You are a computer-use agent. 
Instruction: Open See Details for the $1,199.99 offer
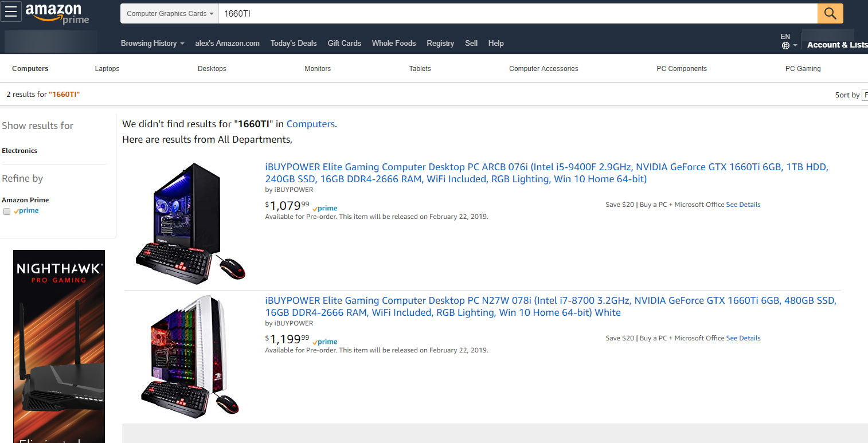[743, 338]
